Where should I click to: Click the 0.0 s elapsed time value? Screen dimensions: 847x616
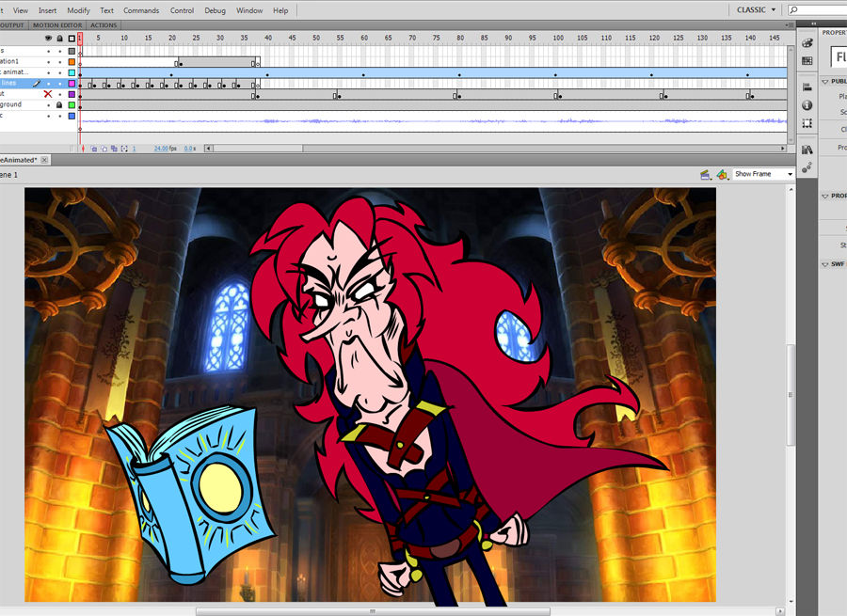pyautogui.click(x=189, y=149)
